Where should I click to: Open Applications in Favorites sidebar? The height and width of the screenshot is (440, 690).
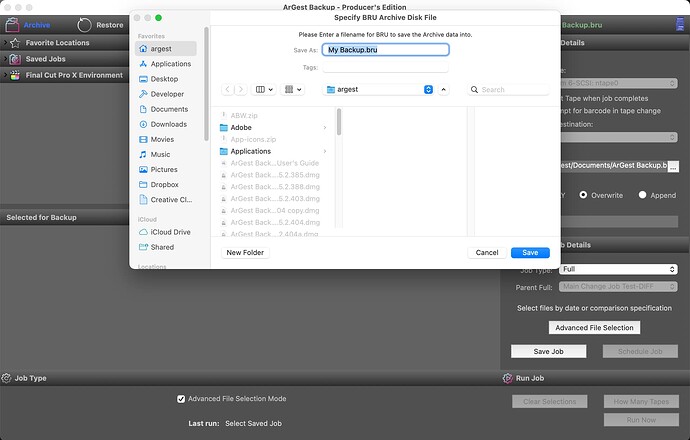pos(165,64)
